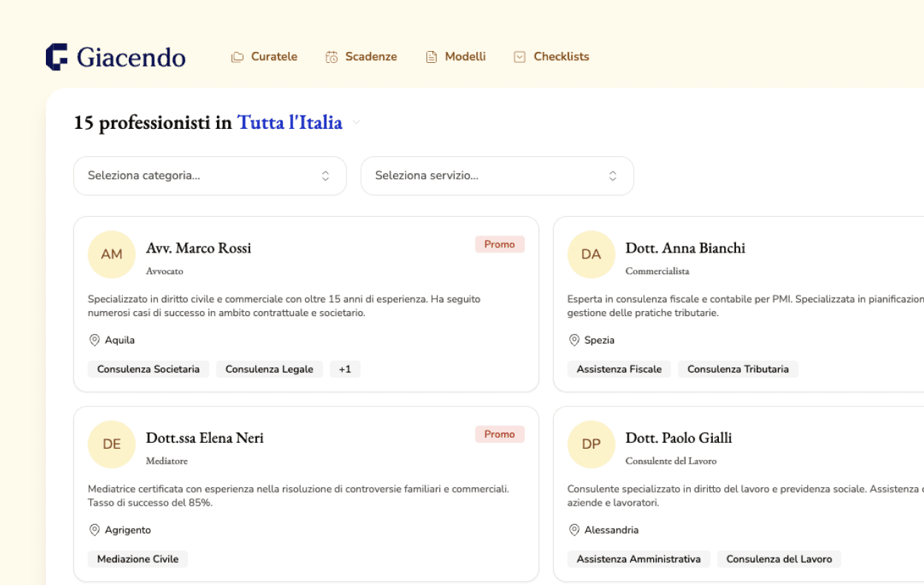Open Dott. Anna Bianchi profile name

[x=686, y=248]
